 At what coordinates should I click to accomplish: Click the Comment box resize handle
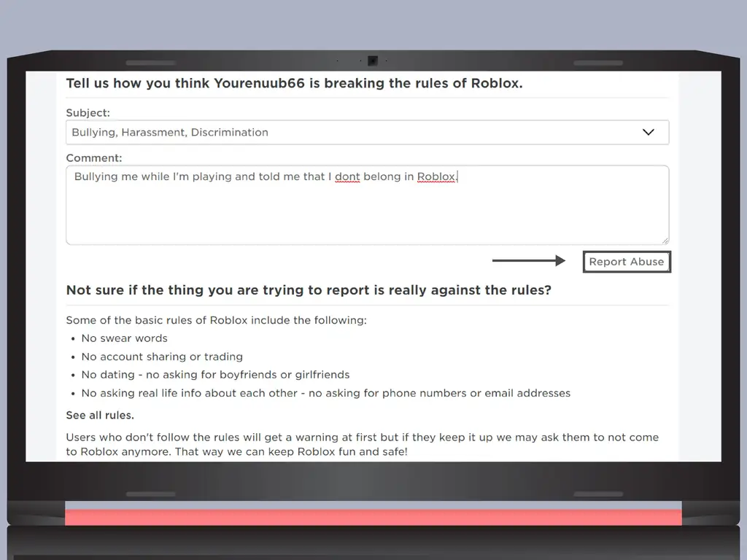click(x=665, y=241)
